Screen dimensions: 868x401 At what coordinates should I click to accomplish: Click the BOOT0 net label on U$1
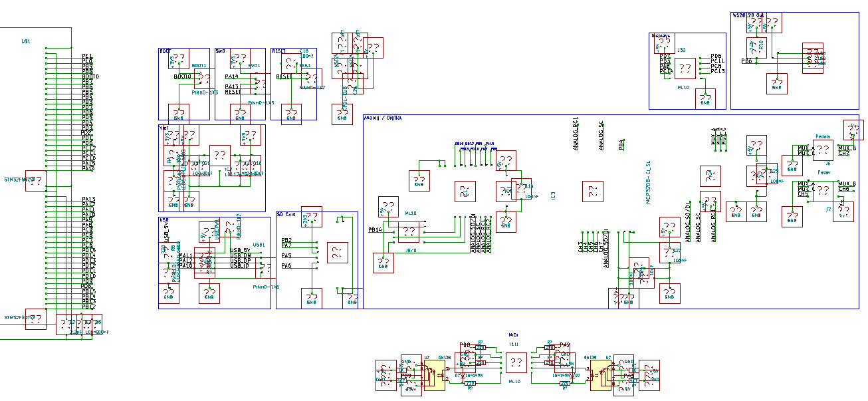tap(90, 76)
